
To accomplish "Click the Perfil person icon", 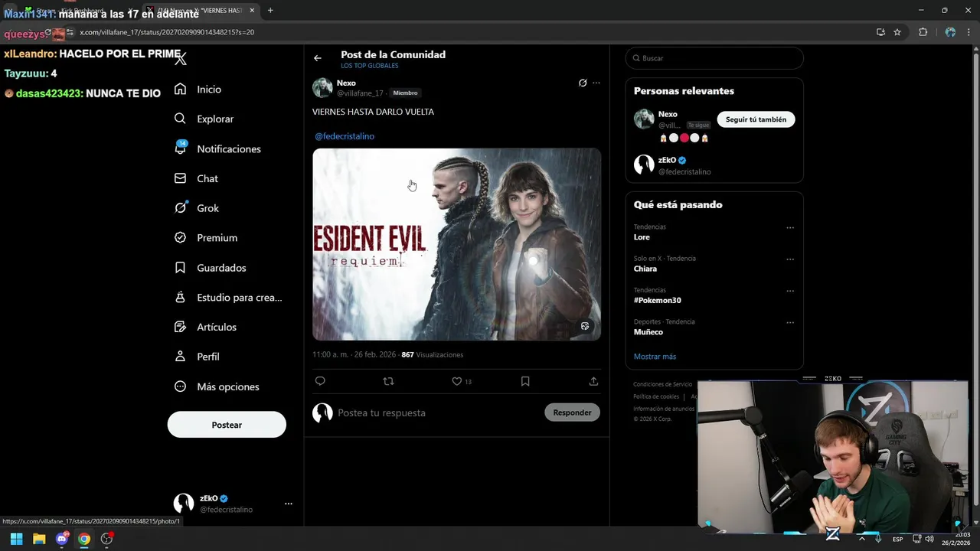I will (180, 357).
